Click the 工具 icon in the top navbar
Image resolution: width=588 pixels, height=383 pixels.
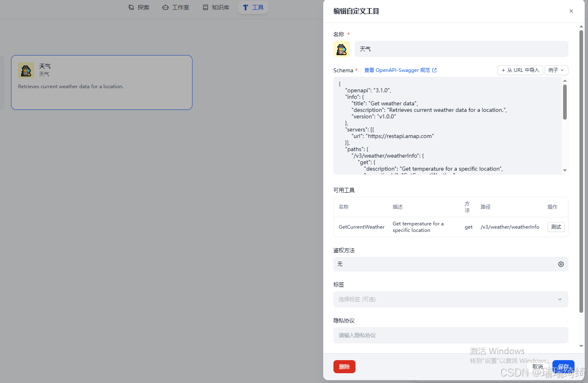245,7
